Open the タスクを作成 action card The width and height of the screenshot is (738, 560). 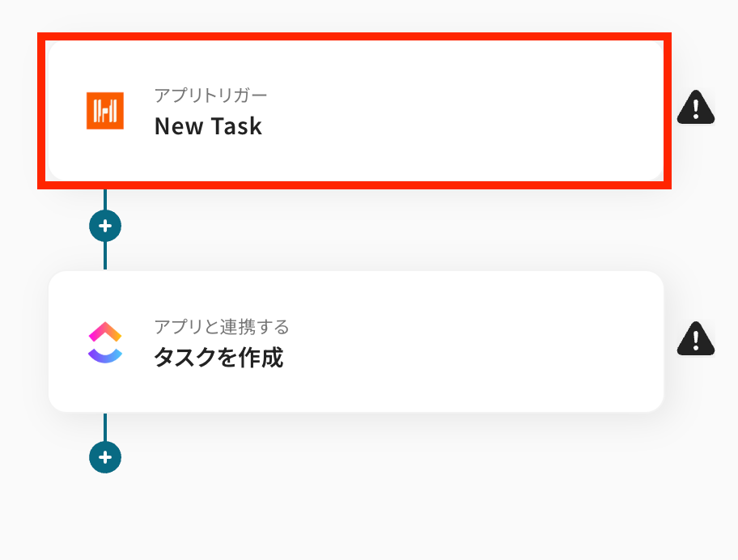(x=356, y=342)
